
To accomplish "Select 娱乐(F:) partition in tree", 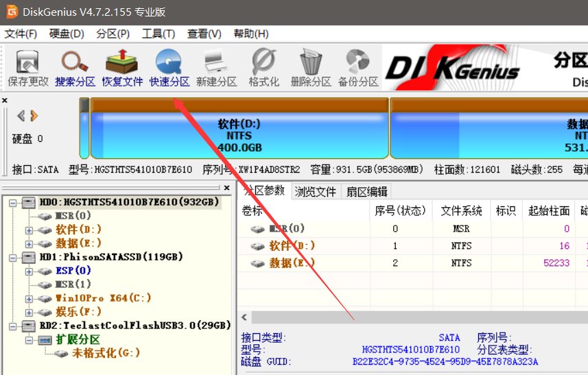I will [79, 312].
